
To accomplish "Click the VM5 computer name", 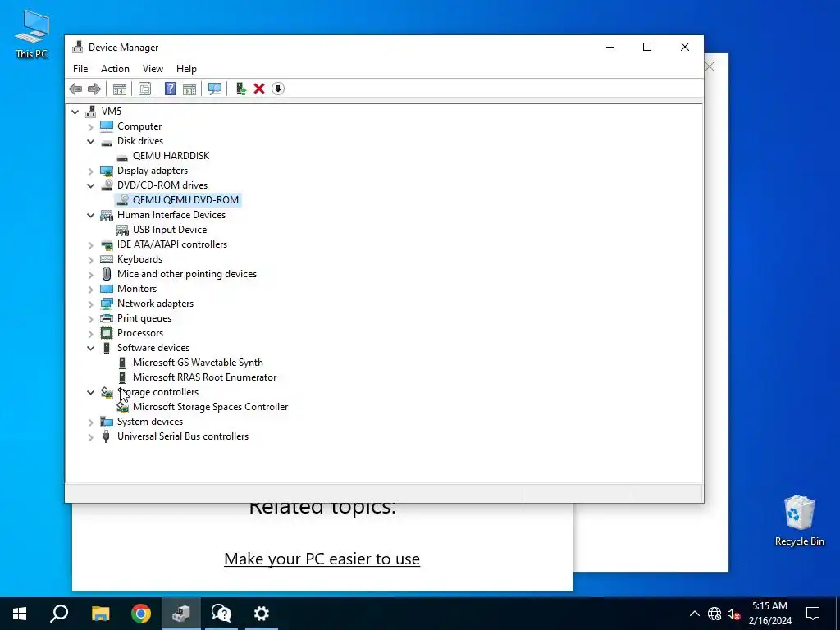I will click(x=112, y=112).
